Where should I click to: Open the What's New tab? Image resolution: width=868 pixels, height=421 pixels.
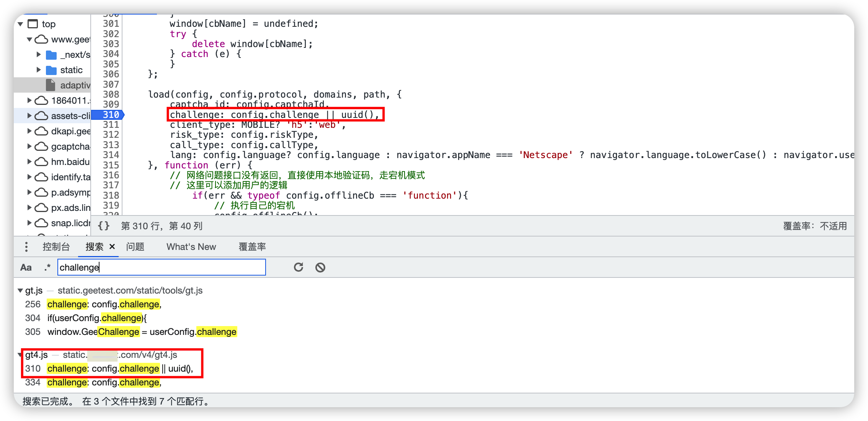coord(191,246)
